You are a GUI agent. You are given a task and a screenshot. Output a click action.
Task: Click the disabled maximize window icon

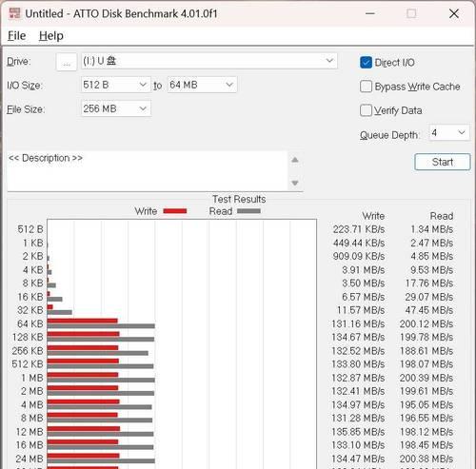coord(411,13)
